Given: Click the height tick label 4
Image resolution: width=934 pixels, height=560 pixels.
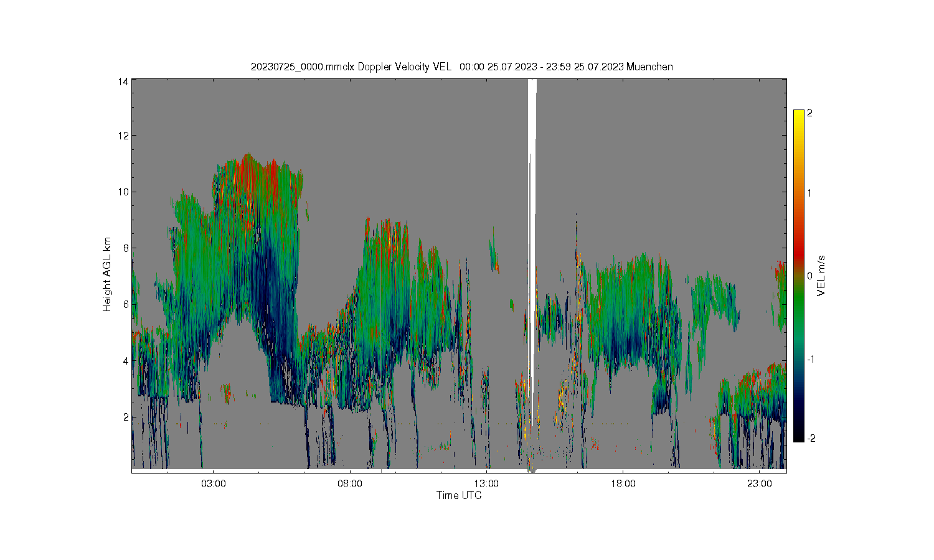Looking at the screenshot, I should 126,360.
